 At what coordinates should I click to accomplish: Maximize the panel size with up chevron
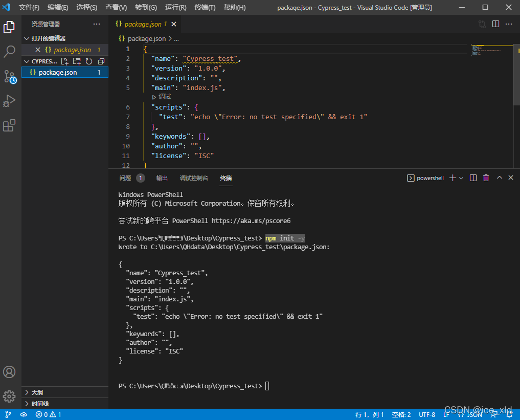[x=499, y=178]
